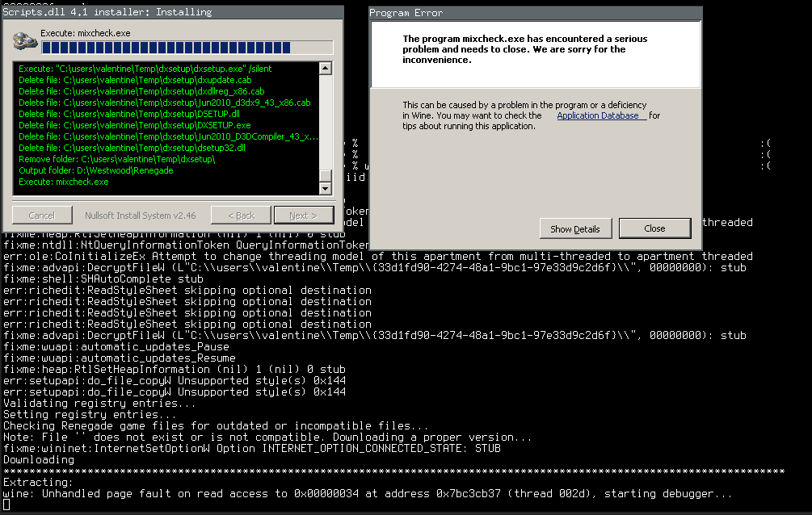
Task: Click the log scrollbar up arrow
Action: pos(326,69)
